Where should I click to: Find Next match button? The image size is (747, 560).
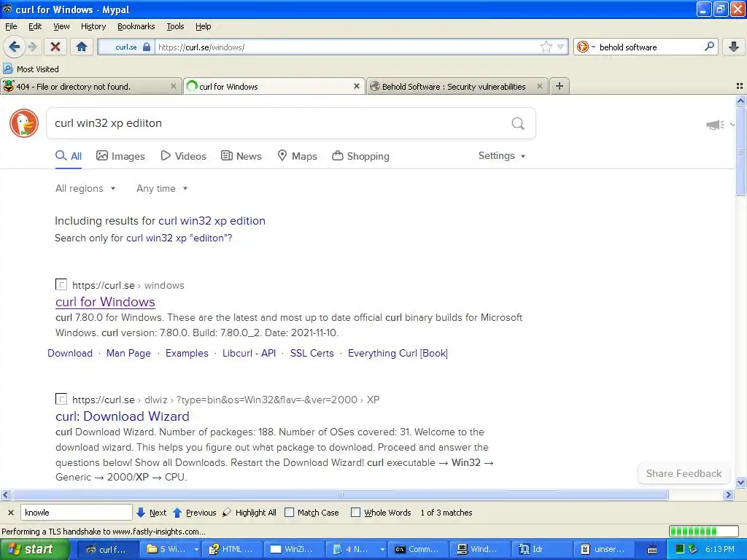(152, 513)
